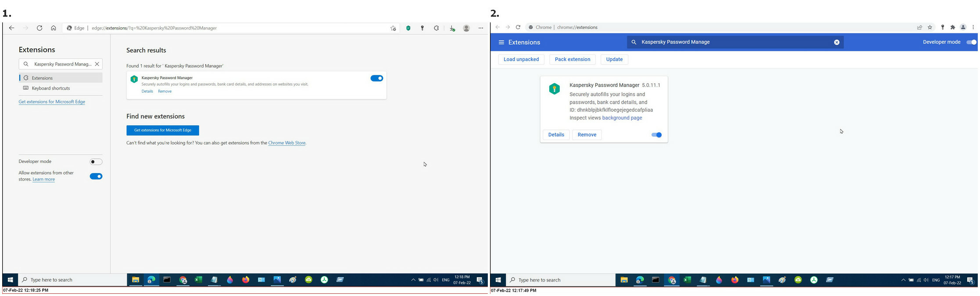This screenshot has height=296, width=980.
Task: Open the Extensions puzzle icon in Edge toolbar
Action: pos(436,28)
